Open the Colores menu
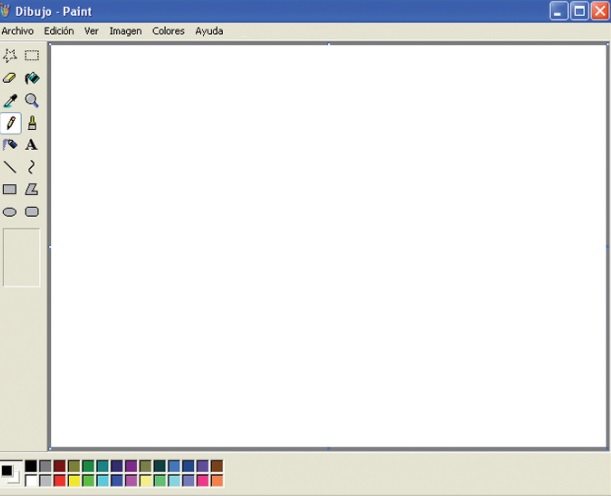Screen dimensions: 611x496 click(168, 31)
